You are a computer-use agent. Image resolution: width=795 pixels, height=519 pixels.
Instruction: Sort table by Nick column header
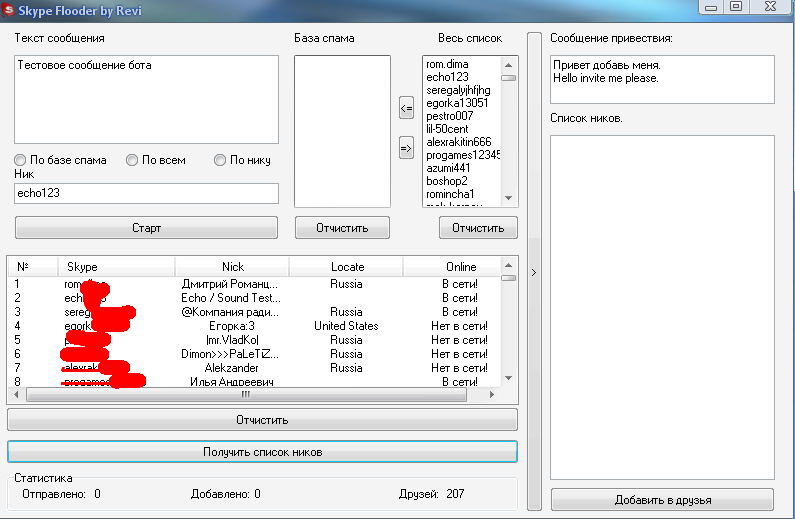pos(232,267)
